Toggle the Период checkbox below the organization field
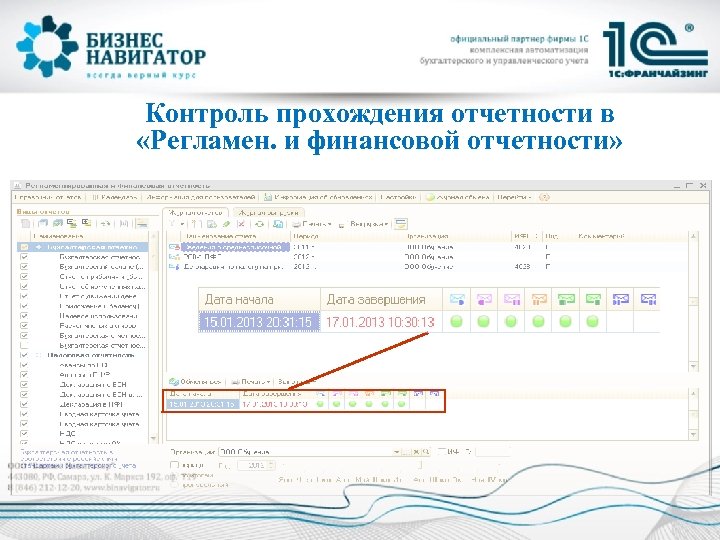 (x=174, y=465)
